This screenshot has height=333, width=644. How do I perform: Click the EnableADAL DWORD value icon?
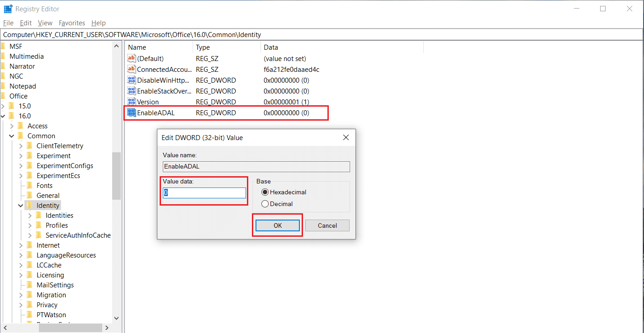[132, 113]
